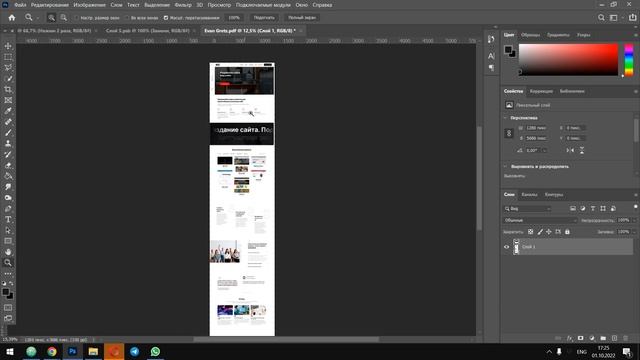640x360 pixels.
Task: Click foreground color swatch in Color panel
Action: [508, 50]
